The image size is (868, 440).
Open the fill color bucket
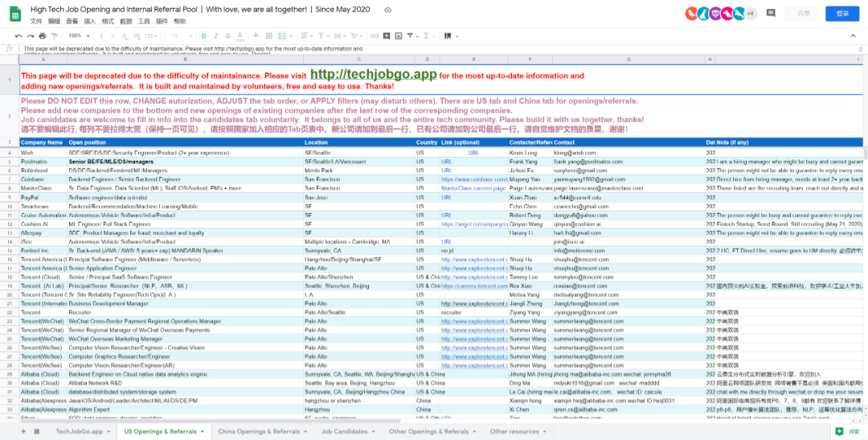coord(257,36)
